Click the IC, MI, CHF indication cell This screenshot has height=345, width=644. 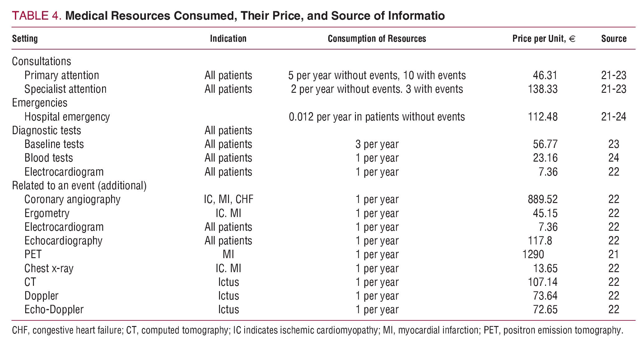[x=228, y=199]
